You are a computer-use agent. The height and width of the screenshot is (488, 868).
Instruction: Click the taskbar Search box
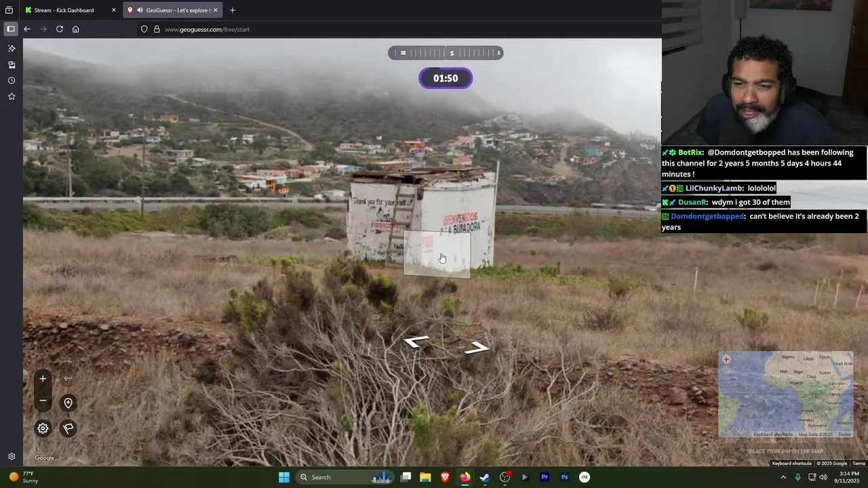coord(346,477)
